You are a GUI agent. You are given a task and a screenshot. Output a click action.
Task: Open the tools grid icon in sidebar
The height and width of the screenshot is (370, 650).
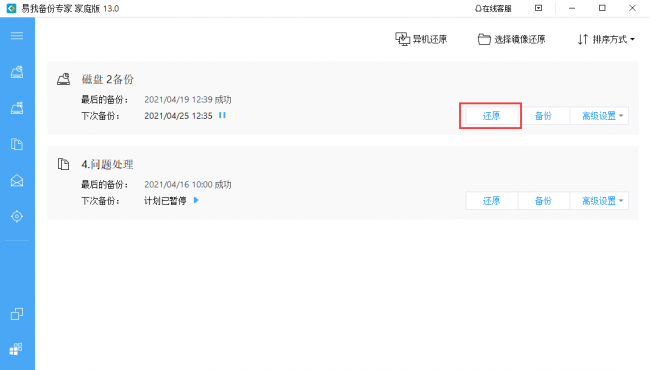[x=16, y=349]
